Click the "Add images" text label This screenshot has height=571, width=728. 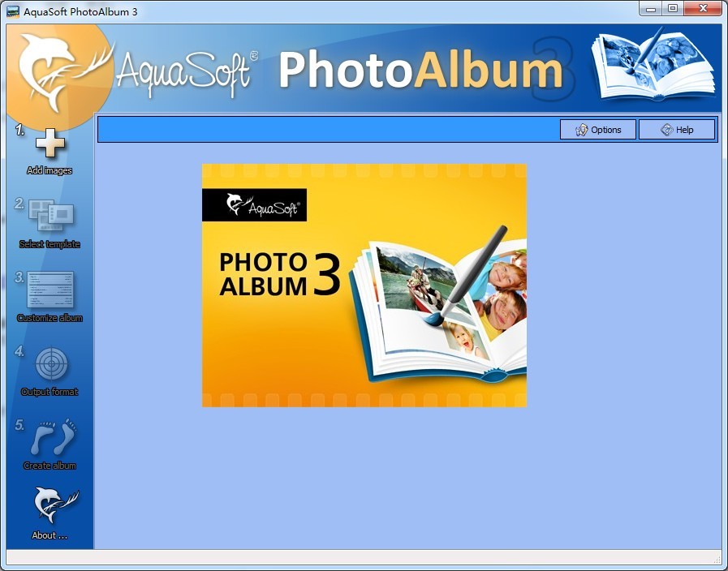tap(50, 171)
